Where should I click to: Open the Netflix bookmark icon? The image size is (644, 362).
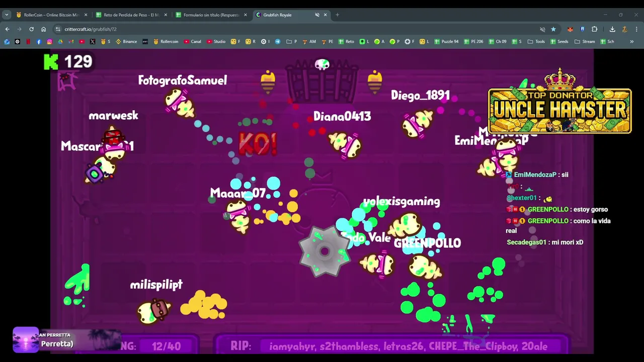coord(28,42)
